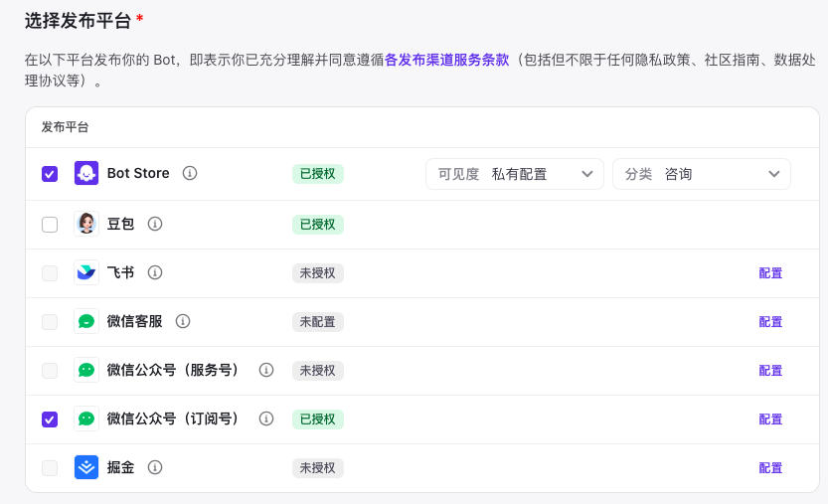828x504 pixels.
Task: Click 配置 link for 掘金
Action: (770, 467)
